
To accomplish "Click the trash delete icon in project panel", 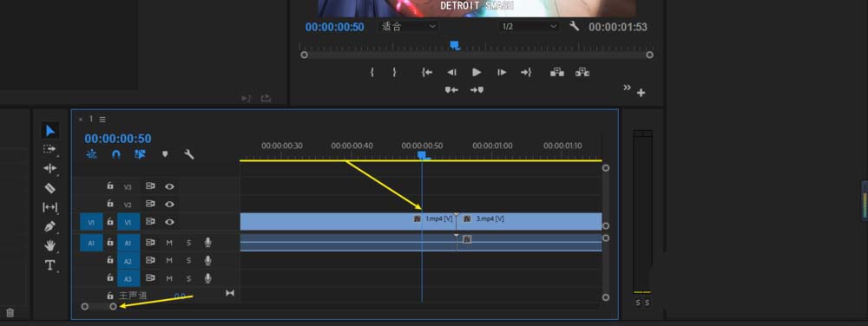I will [x=10, y=313].
